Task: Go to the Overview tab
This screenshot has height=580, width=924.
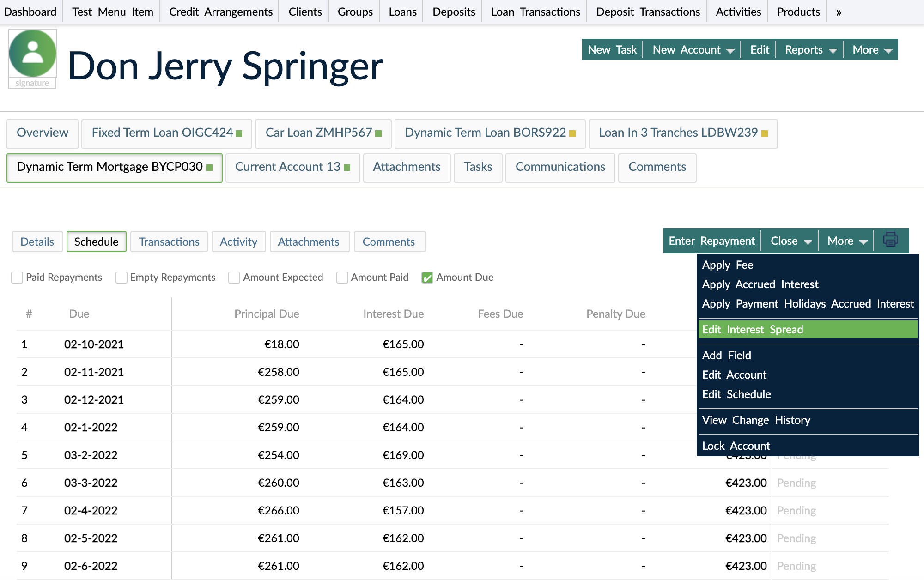Action: pyautogui.click(x=42, y=133)
